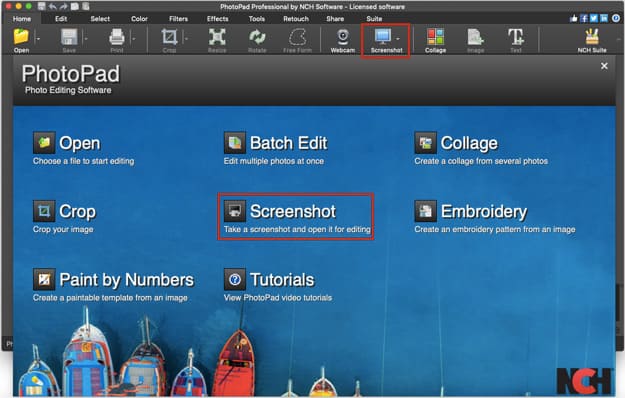The height and width of the screenshot is (398, 625).
Task: Click the Rotate toolbar icon
Action: (x=257, y=37)
